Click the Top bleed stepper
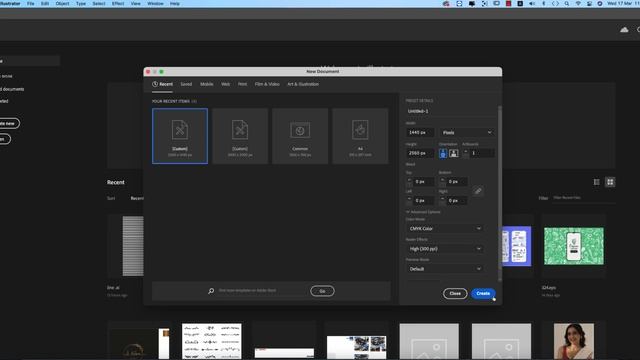Screen dimensions: 640x360 coord(409,181)
